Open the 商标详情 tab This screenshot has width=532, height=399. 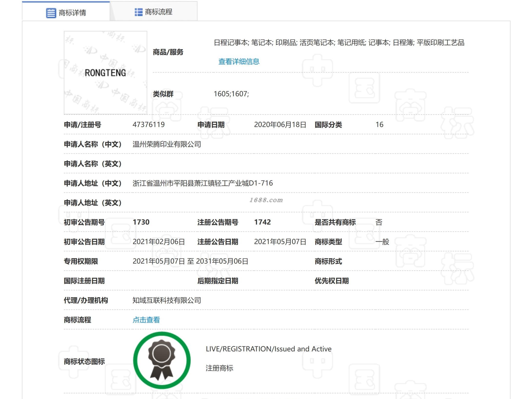pyautogui.click(x=72, y=13)
